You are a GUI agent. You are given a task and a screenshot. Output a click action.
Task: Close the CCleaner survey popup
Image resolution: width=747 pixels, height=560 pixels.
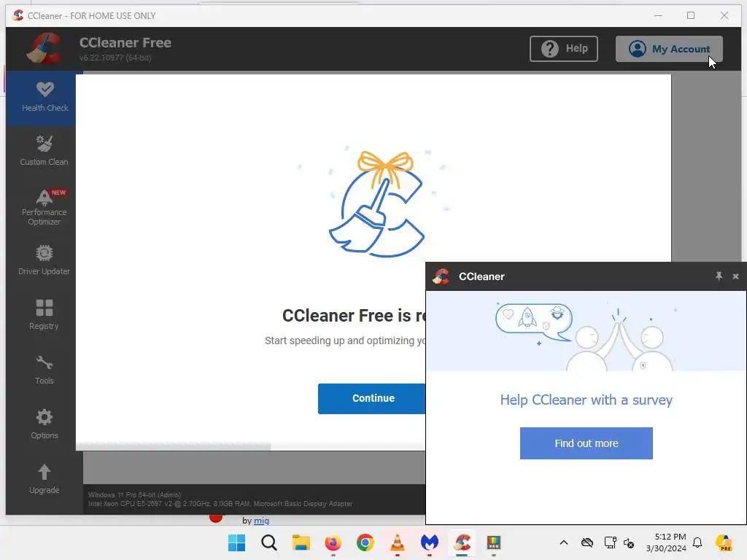point(735,276)
